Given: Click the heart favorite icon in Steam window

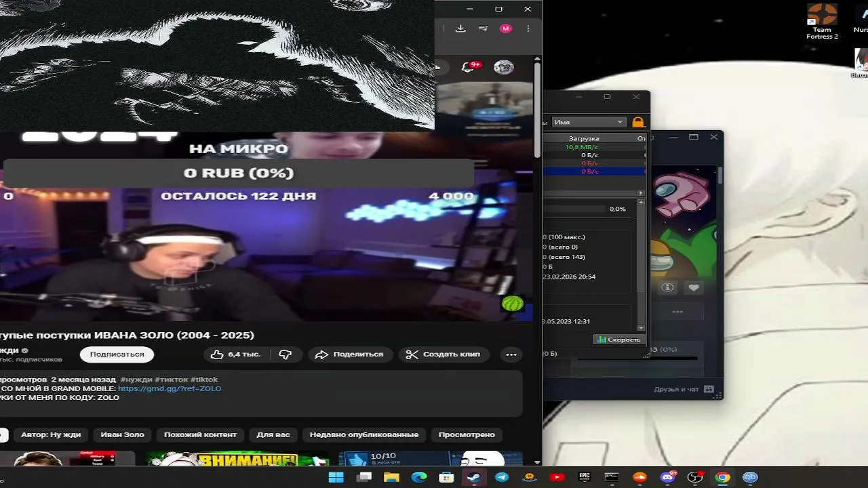Looking at the screenshot, I should pyautogui.click(x=694, y=288).
